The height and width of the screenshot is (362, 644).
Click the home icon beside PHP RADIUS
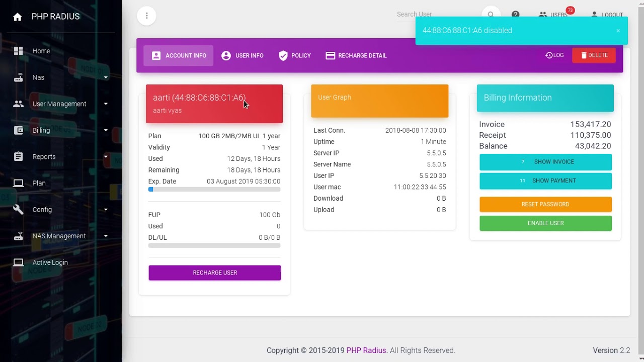tap(18, 17)
